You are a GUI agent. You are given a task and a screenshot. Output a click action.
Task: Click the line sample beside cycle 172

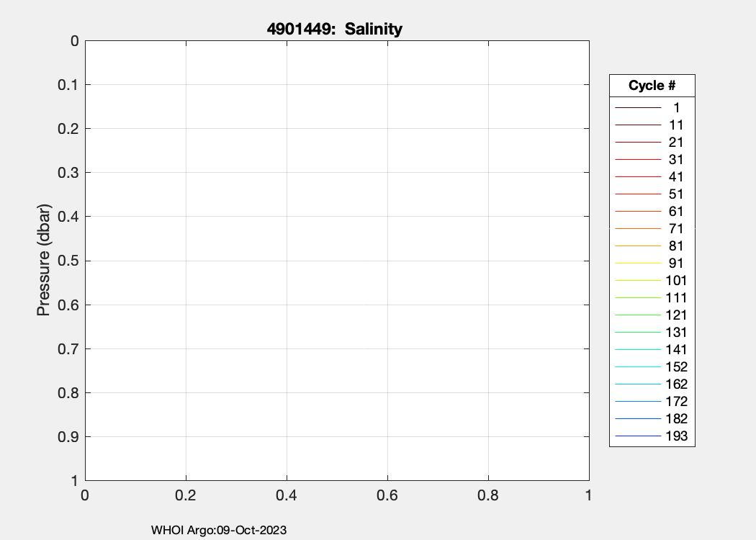(x=638, y=402)
